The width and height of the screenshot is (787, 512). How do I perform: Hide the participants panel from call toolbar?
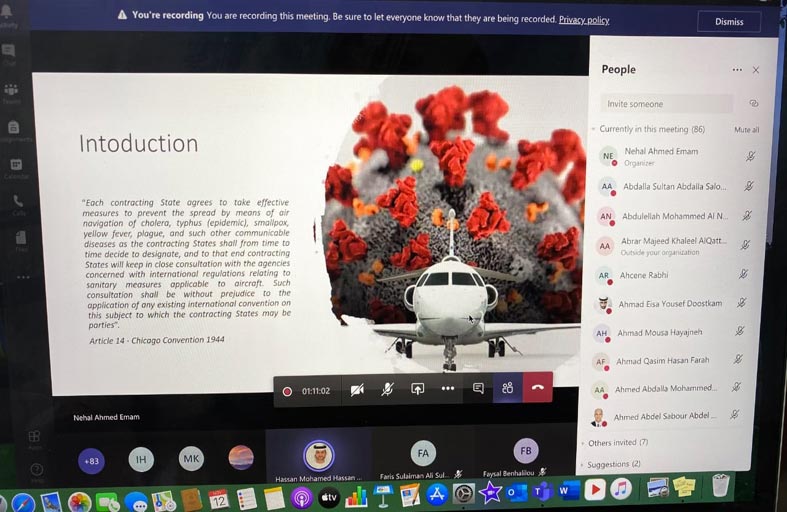click(x=508, y=388)
